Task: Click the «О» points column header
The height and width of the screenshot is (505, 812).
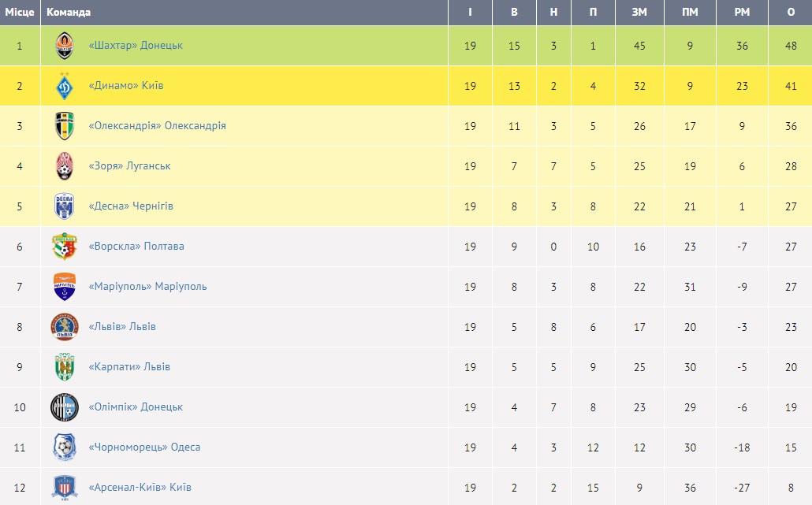Action: pos(791,13)
